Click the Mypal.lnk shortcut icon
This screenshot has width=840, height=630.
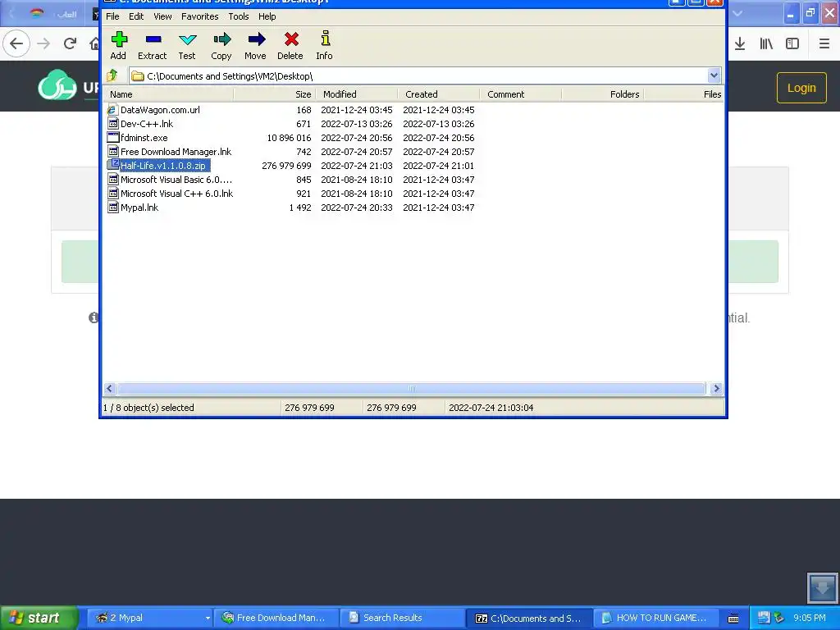click(112, 208)
